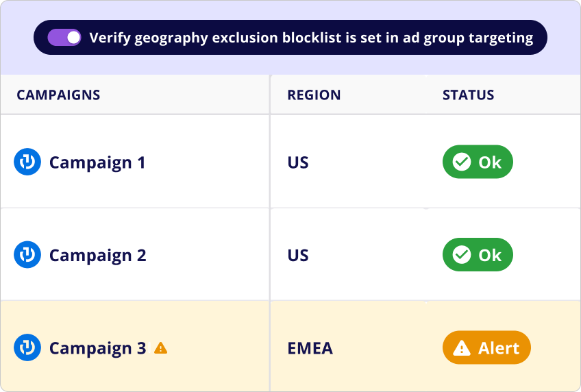
Task: Click the Campaign 2 logo icon
Action: point(27,255)
